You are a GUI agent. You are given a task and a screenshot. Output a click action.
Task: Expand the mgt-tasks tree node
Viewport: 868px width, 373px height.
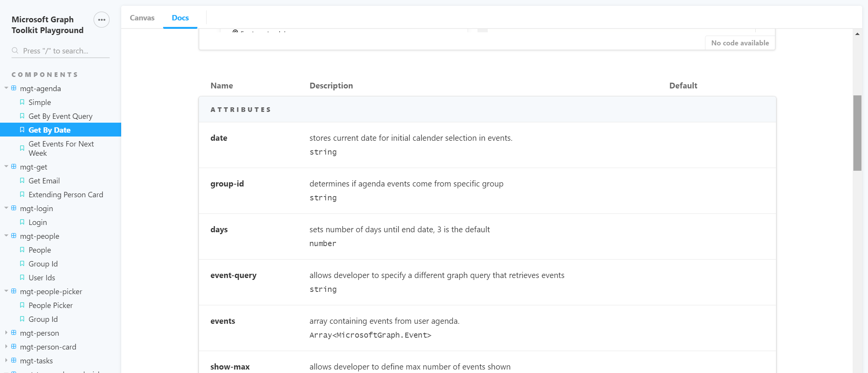click(6, 360)
